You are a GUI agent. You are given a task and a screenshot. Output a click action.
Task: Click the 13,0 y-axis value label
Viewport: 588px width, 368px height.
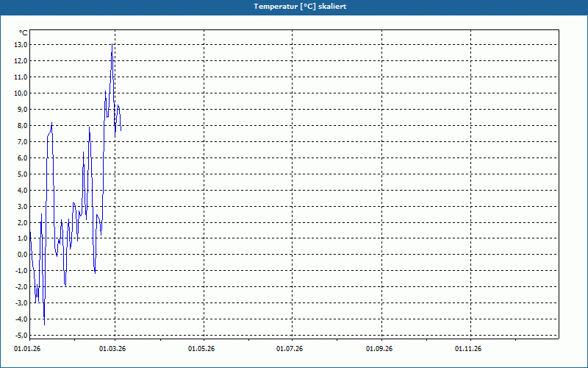[21, 45]
